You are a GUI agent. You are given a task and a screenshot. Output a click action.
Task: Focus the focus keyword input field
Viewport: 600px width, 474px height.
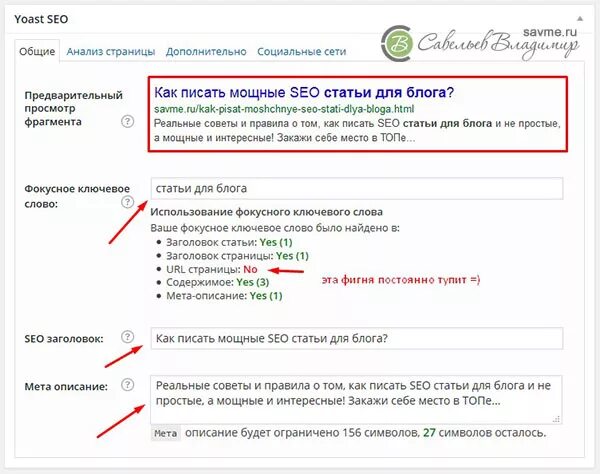[x=357, y=188]
